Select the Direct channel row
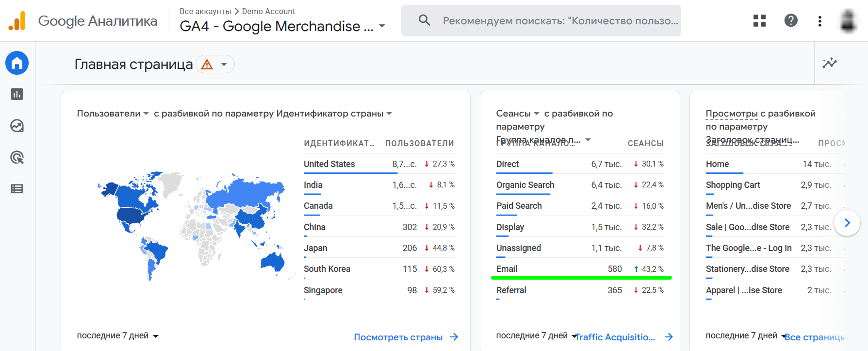The width and height of the screenshot is (868, 351). (x=580, y=164)
